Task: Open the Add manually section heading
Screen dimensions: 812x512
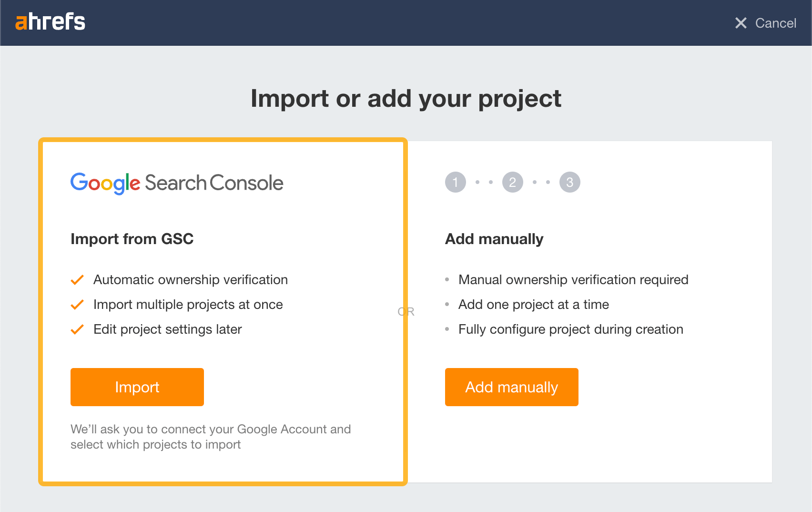Action: click(x=494, y=239)
